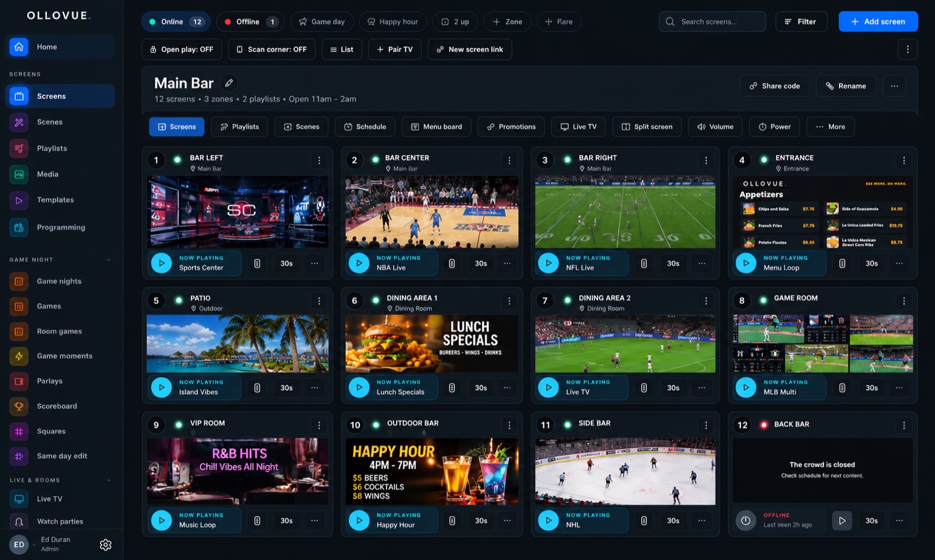The image size is (935, 560).
Task: Toggle the Game day chip
Action: 322,22
